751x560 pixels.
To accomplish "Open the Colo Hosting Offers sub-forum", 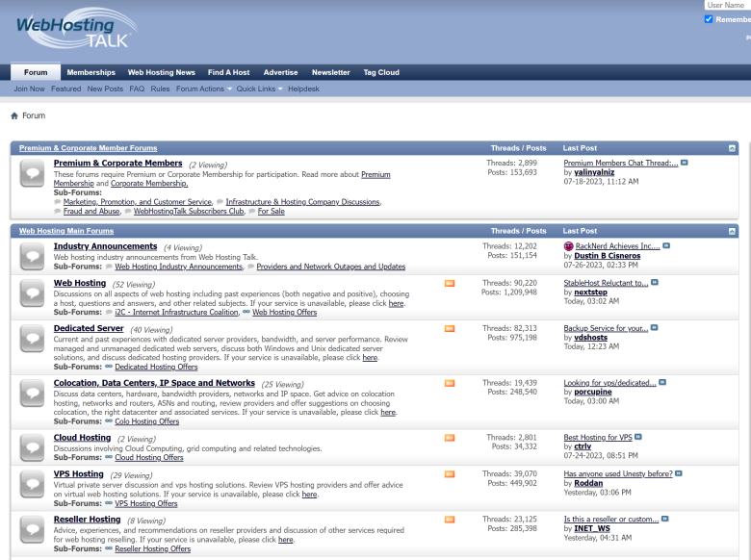I will coord(146,421).
